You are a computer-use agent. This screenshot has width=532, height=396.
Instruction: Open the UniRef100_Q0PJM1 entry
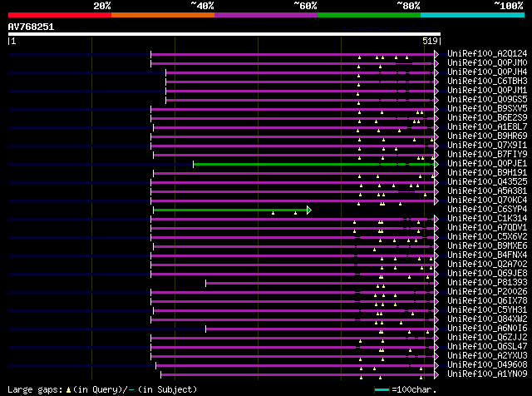(487, 91)
